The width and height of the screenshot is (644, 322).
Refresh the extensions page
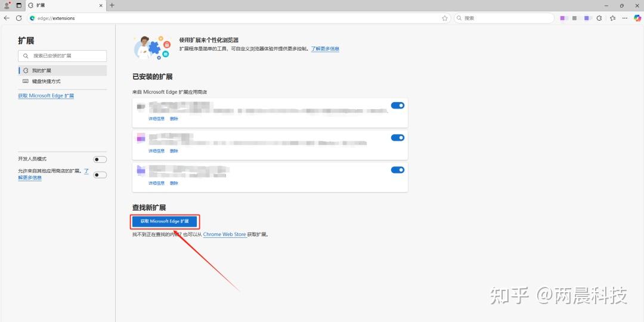(18, 18)
